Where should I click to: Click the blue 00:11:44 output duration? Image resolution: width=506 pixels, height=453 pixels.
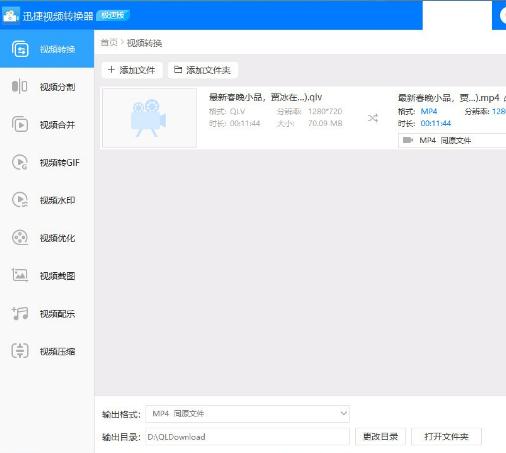point(436,123)
